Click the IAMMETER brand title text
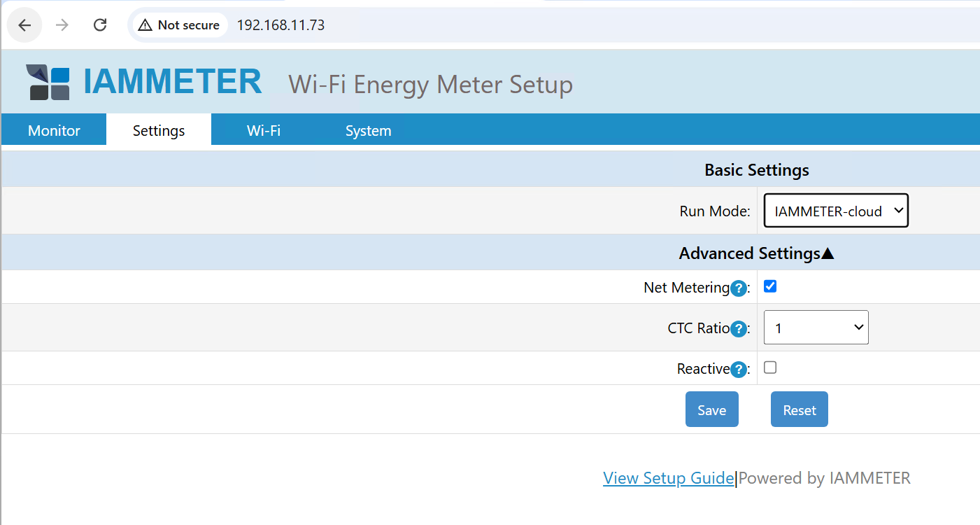The width and height of the screenshot is (980, 525). [173, 82]
